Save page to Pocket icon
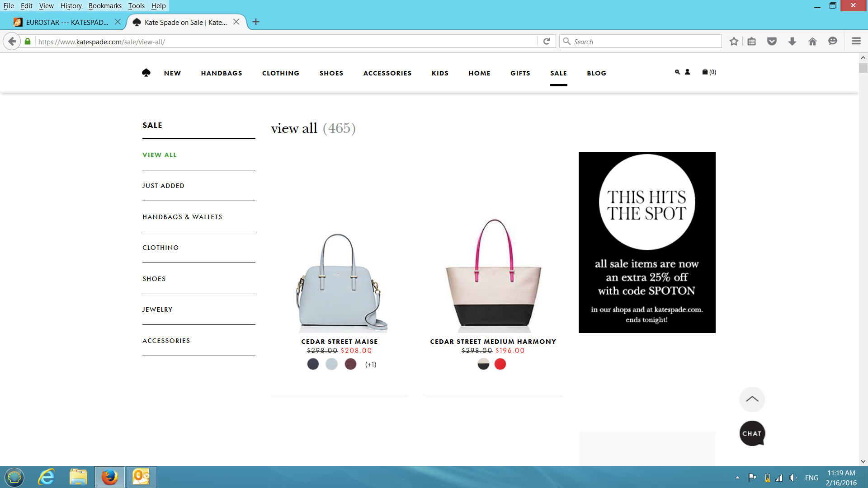The width and height of the screenshot is (868, 488). click(772, 42)
